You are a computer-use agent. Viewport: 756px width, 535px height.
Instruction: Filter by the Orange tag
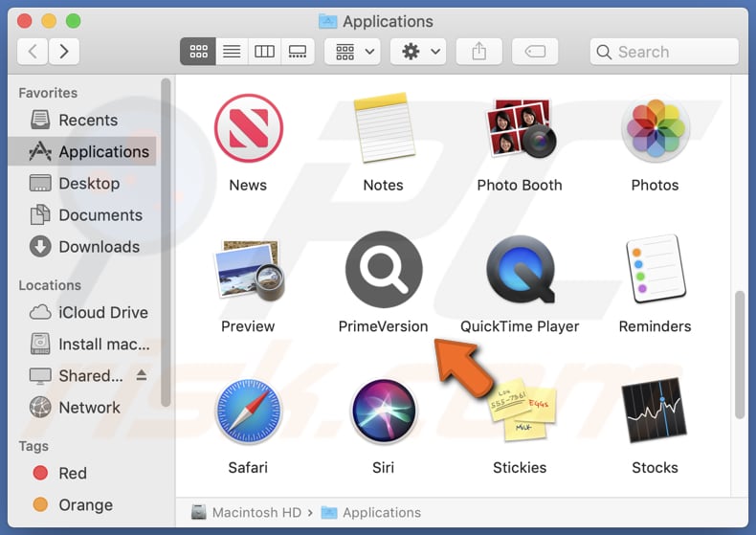82,505
